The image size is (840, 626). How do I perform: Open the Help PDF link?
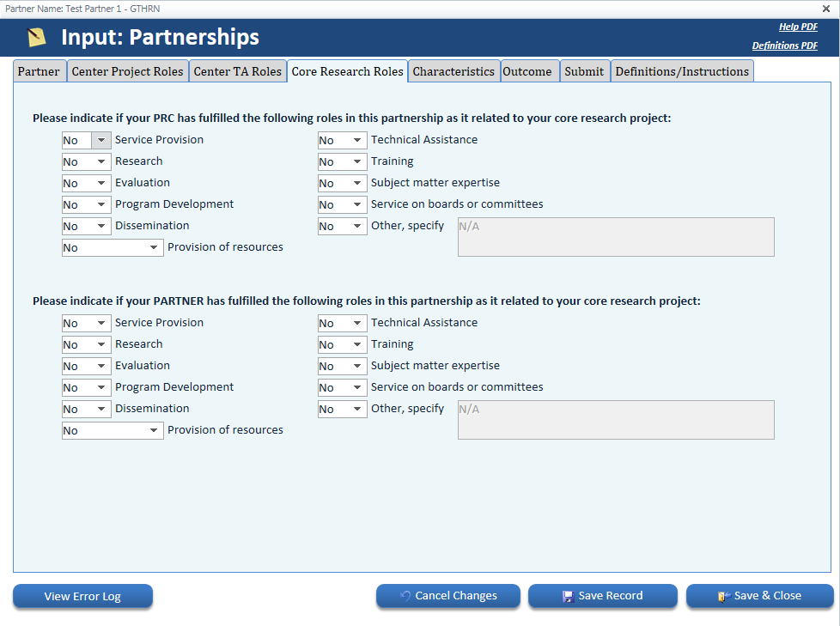(798, 27)
